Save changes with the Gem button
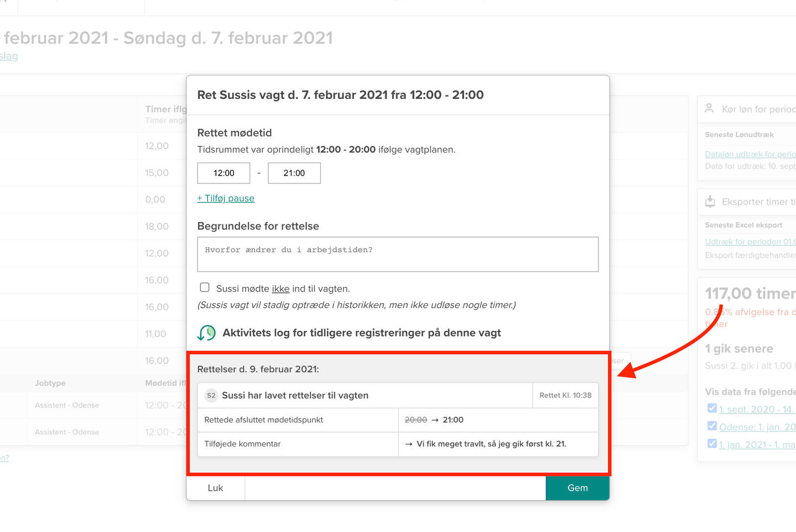Image resolution: width=796 pixels, height=532 pixels. point(577,488)
